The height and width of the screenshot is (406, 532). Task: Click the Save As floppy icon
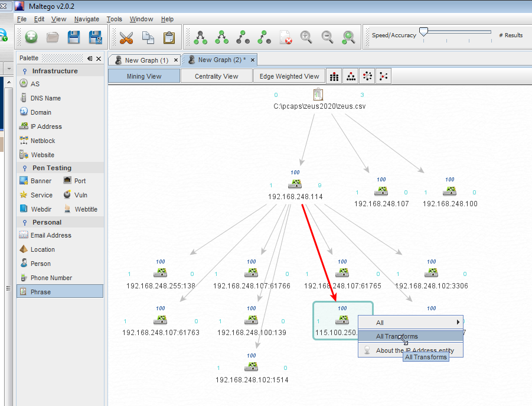[95, 37]
